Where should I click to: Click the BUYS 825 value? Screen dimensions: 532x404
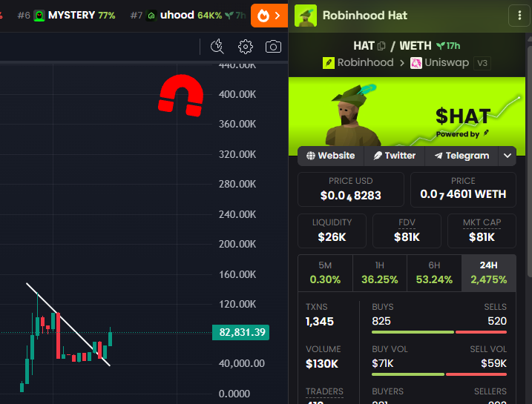[x=381, y=321]
